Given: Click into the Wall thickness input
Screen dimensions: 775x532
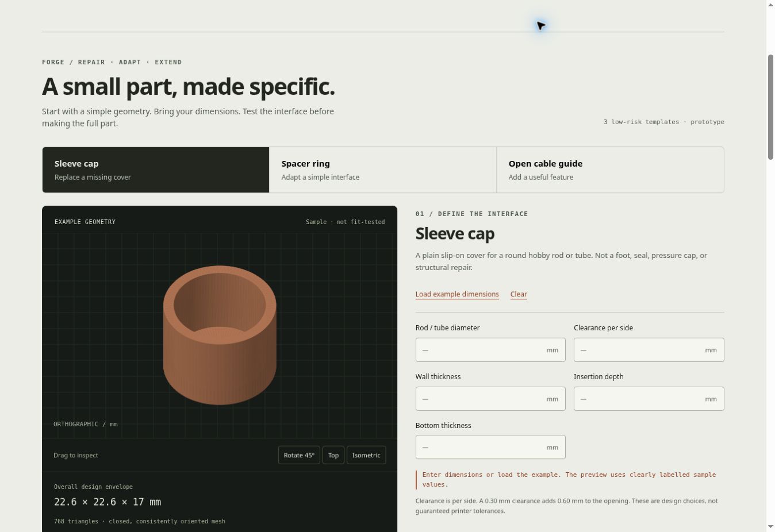Looking at the screenshot, I should tap(490, 399).
